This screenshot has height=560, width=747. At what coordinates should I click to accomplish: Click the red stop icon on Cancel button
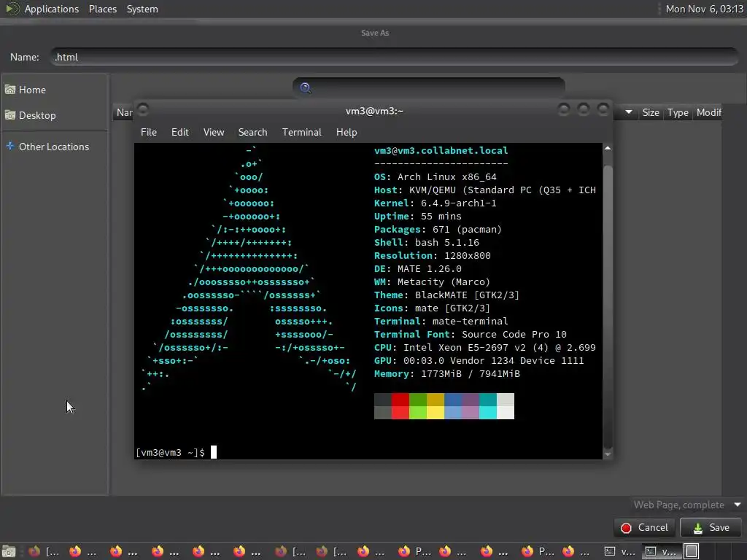pos(626,528)
